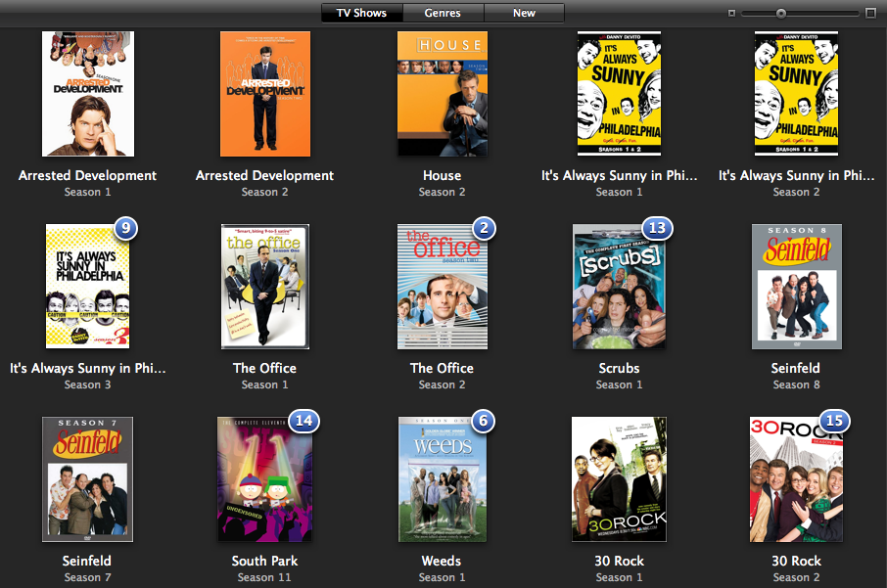This screenshot has height=588, width=887.
Task: Open The Office Season 2 cover
Action: click(443, 287)
